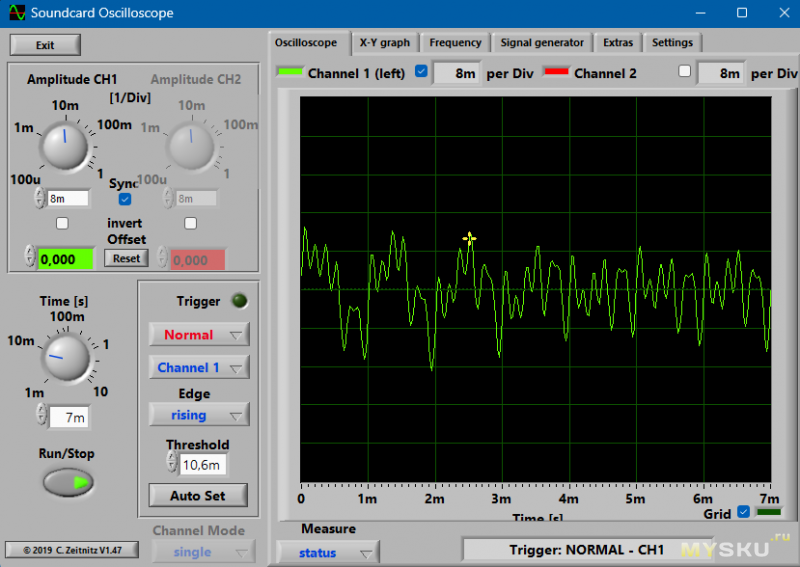Click the green Channel 1 color swatch

pos(290,71)
